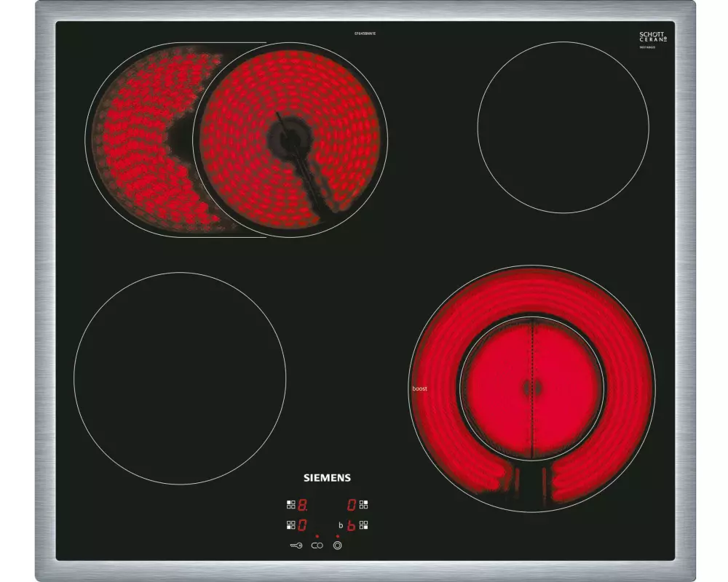Click the unlit front-left cooking zone
This screenshot has height=582, width=728.
click(180, 377)
